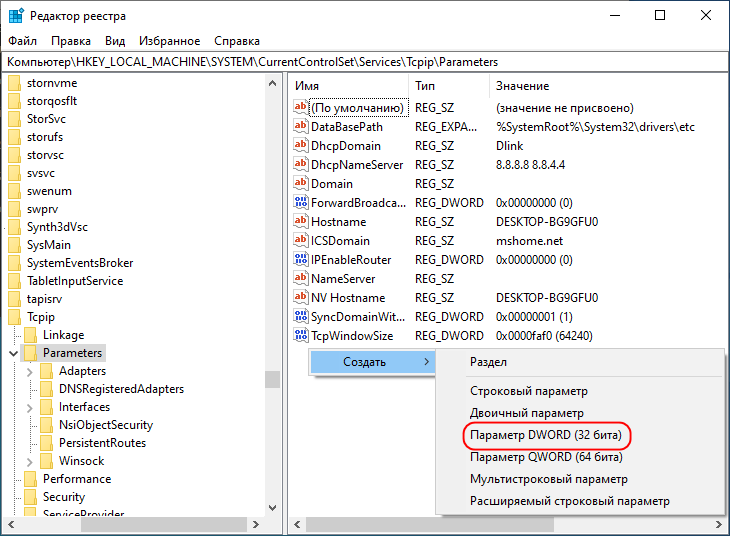Click the folder icon of Parameters key
The width and height of the screenshot is (730, 536).
pos(31,353)
